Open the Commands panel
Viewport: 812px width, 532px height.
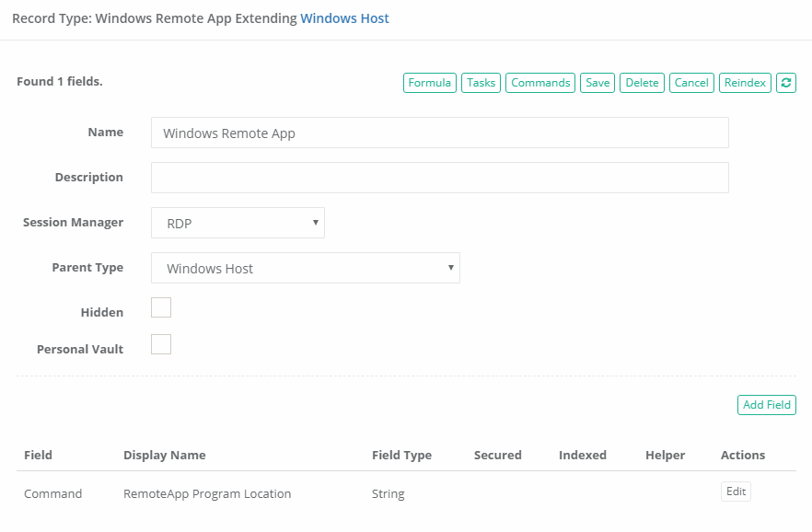539,82
